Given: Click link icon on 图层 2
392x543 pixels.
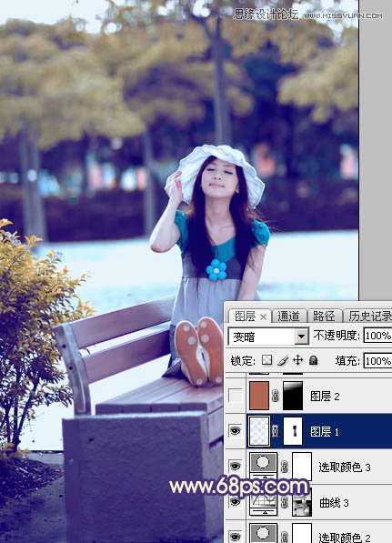Looking at the screenshot, I should (x=276, y=396).
